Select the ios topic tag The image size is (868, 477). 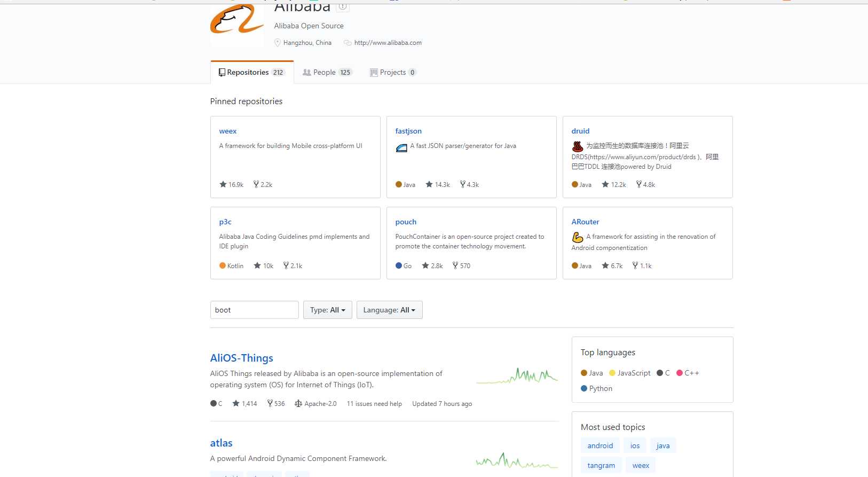tap(635, 445)
